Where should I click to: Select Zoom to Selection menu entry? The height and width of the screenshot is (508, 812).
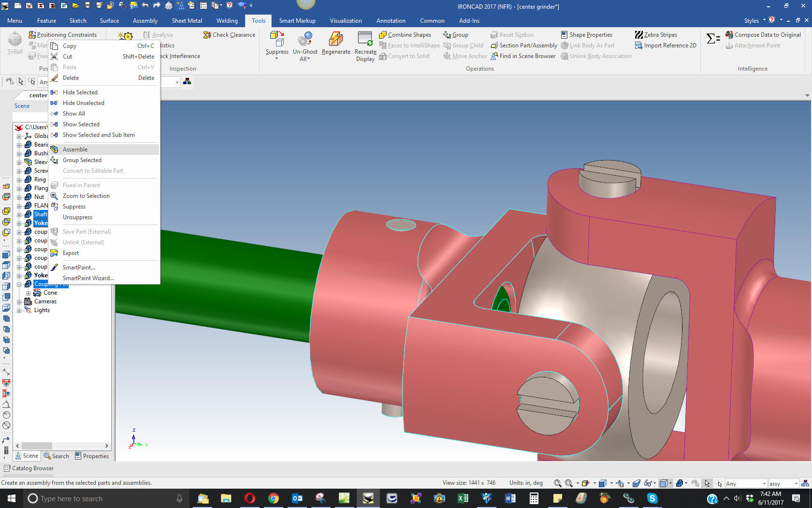[86, 196]
